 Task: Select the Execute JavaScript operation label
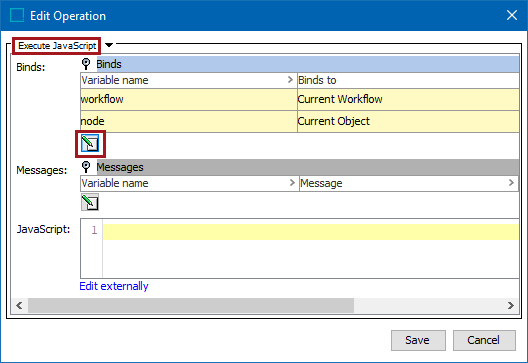pyautogui.click(x=57, y=45)
